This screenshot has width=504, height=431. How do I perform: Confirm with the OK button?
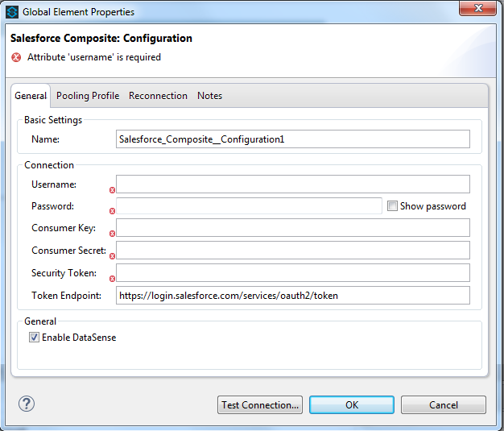tap(352, 405)
